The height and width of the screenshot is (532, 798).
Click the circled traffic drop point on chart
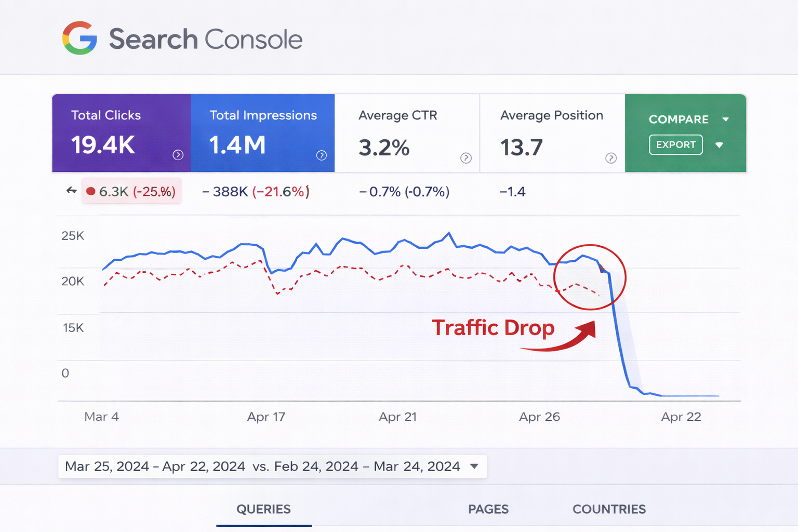point(590,277)
